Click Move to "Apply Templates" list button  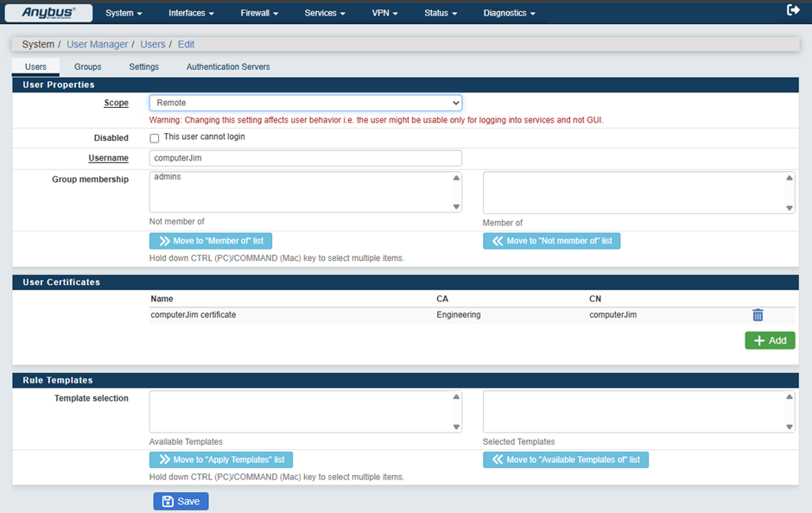(x=221, y=459)
